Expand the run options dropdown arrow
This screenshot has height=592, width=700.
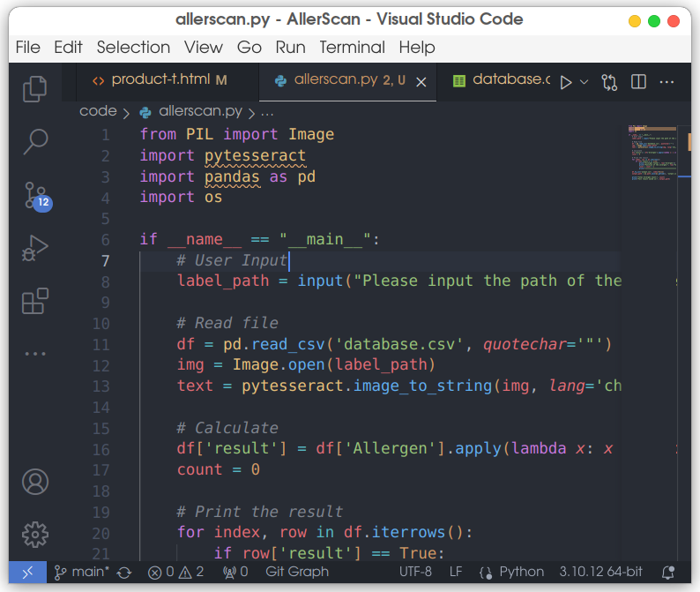(x=584, y=82)
